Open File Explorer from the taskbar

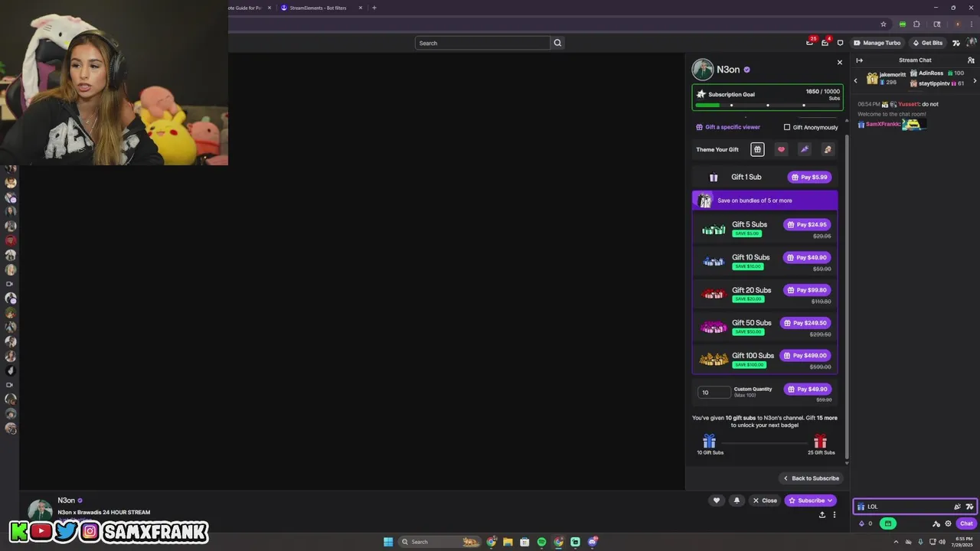(x=508, y=542)
